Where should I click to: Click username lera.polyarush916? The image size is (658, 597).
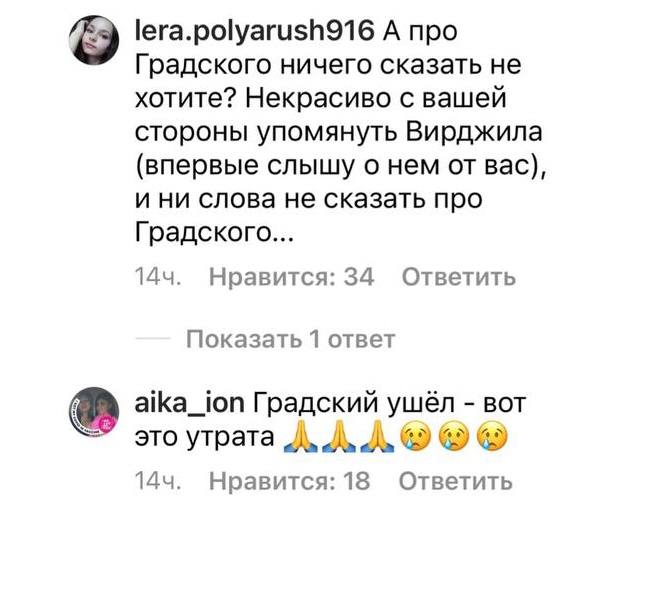(255, 32)
